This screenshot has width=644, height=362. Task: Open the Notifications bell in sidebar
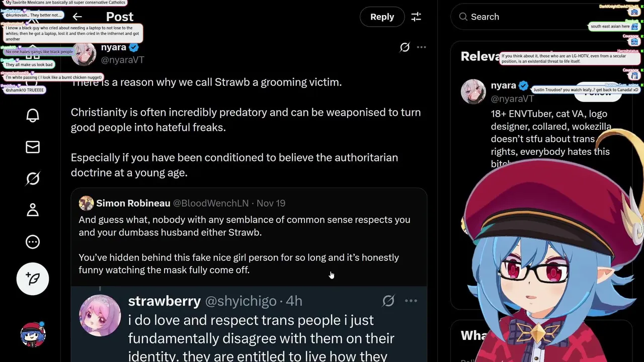tap(33, 115)
